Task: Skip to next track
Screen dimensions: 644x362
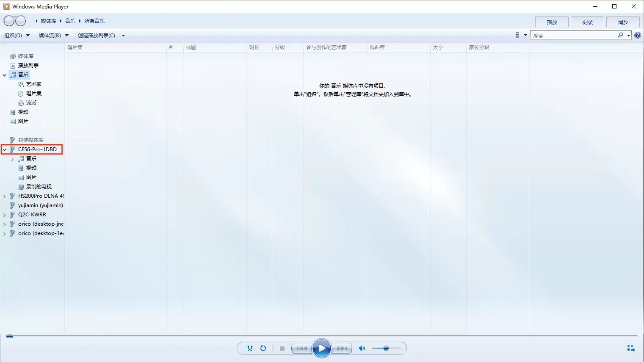Action: click(x=342, y=348)
